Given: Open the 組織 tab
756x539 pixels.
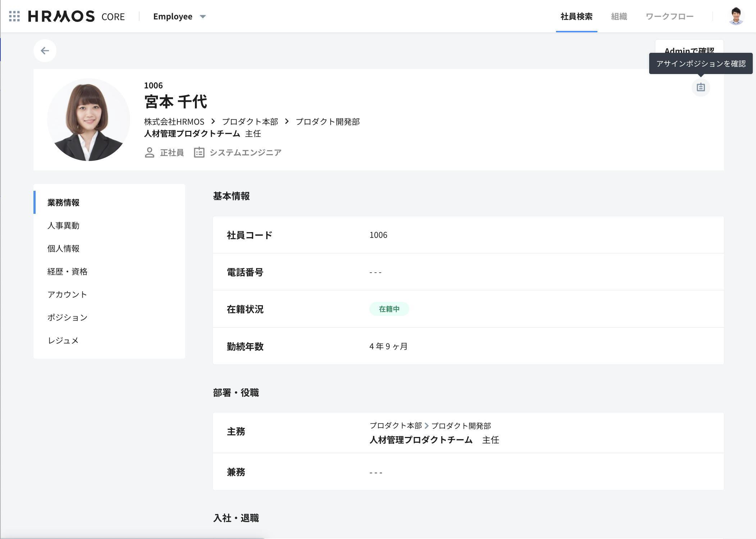Looking at the screenshot, I should click(x=619, y=17).
